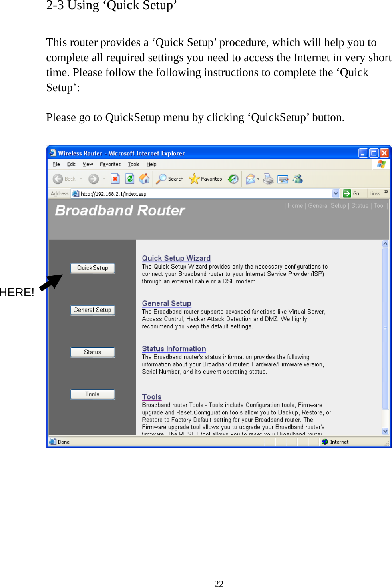Refresh the page with the green arrows icon
The width and height of the screenshot is (392, 587).
pos(130,179)
